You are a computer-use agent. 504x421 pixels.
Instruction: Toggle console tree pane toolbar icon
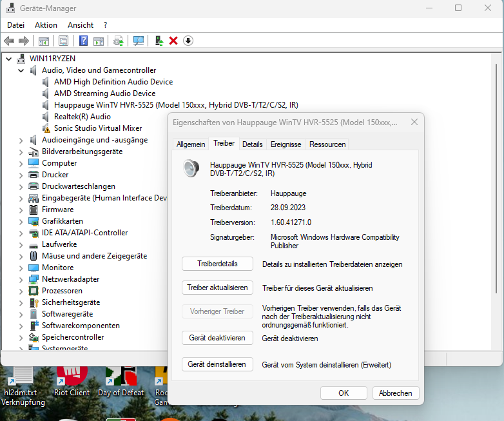(x=44, y=41)
